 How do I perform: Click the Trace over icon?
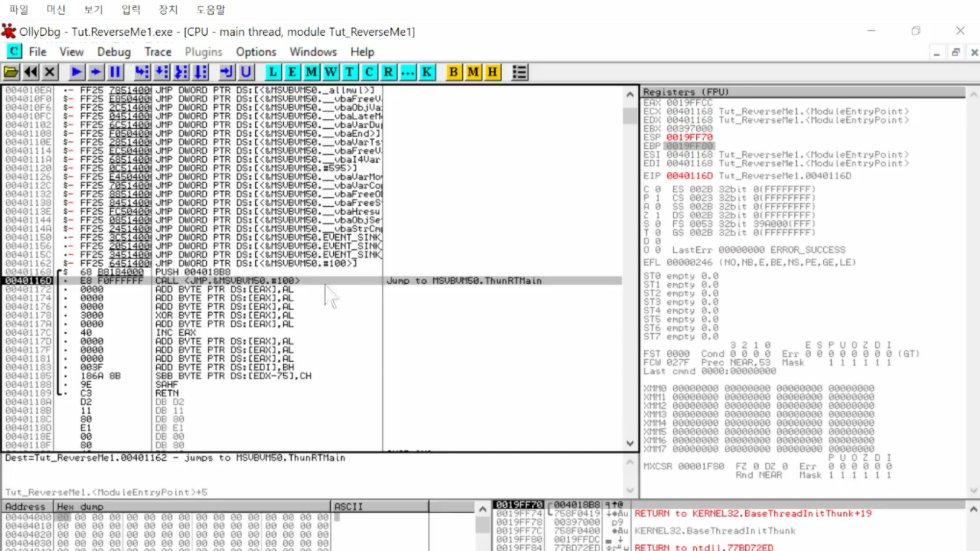tap(200, 72)
